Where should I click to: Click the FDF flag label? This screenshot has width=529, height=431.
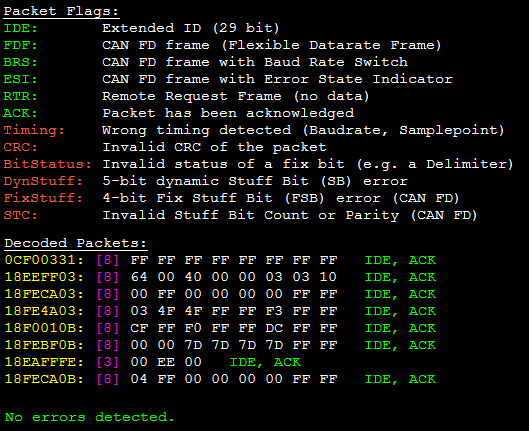point(20,45)
